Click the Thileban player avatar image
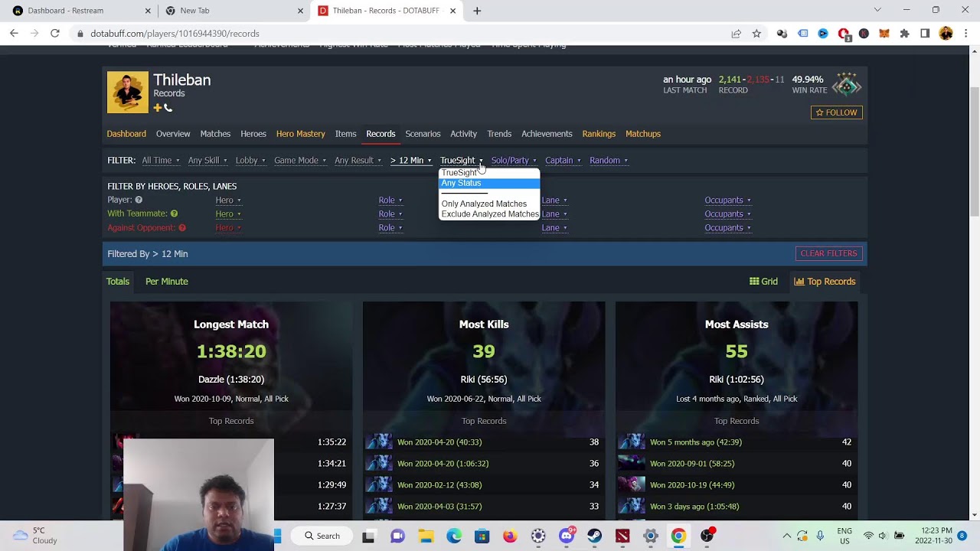The width and height of the screenshot is (980, 551). point(128,93)
